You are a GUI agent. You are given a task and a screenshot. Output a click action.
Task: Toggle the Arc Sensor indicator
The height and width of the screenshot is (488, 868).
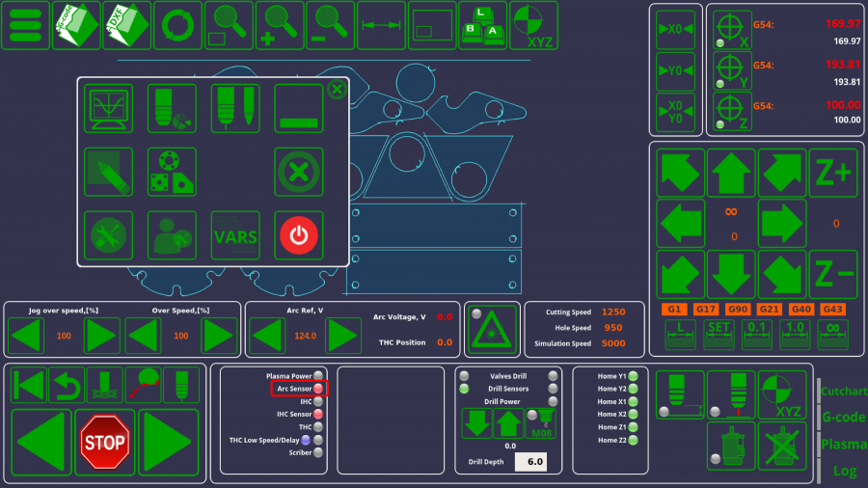click(317, 389)
